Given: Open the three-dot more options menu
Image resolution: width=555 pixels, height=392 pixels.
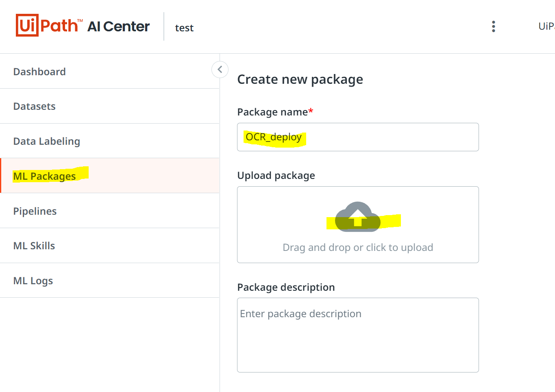Looking at the screenshot, I should [x=493, y=26].
